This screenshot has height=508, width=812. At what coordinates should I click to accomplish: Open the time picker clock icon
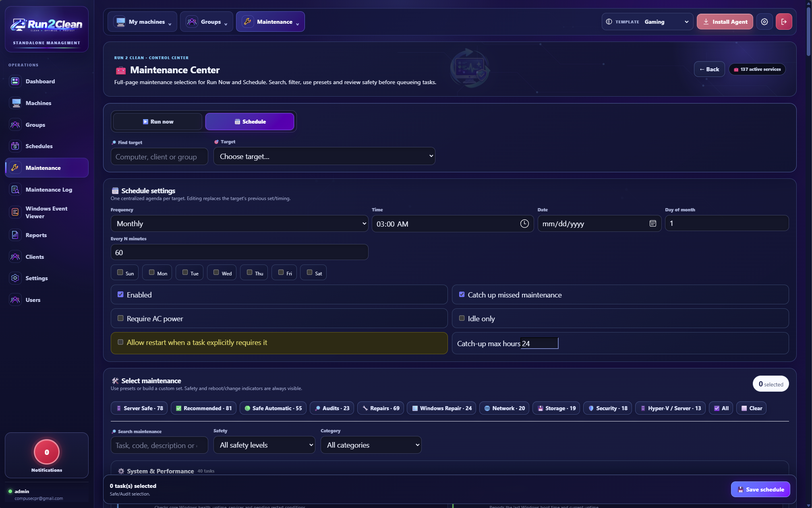pyautogui.click(x=524, y=224)
